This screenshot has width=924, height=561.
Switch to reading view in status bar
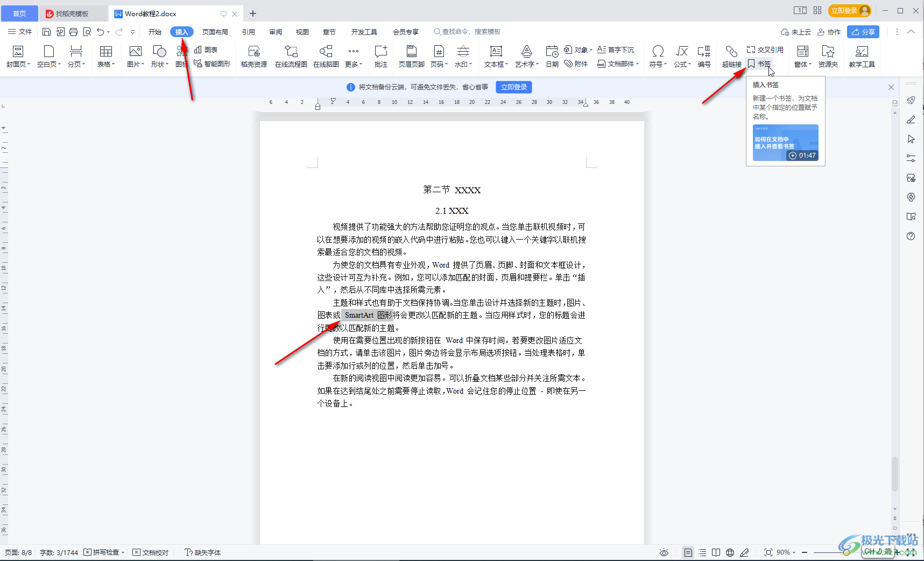[x=716, y=552]
